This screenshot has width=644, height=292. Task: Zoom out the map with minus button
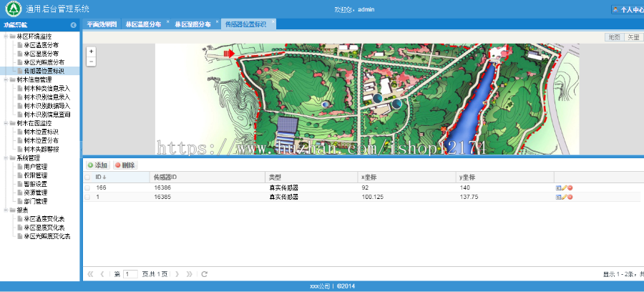click(91, 62)
